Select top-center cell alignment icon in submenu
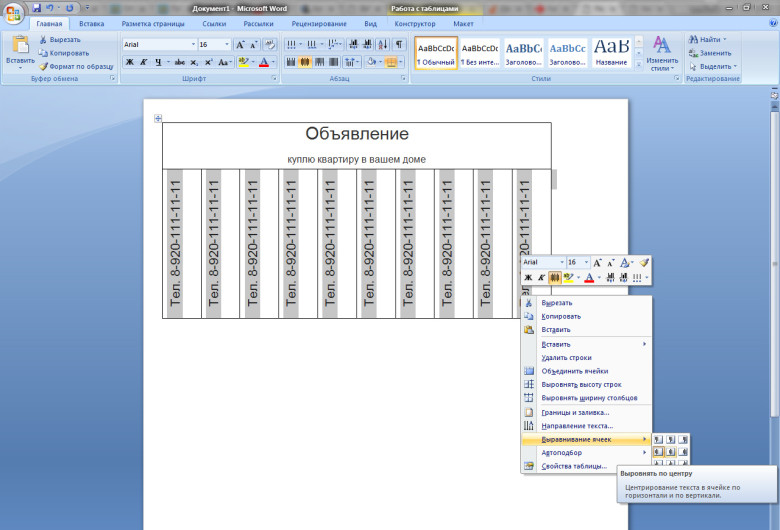The height and width of the screenshot is (530, 780). (x=671, y=439)
